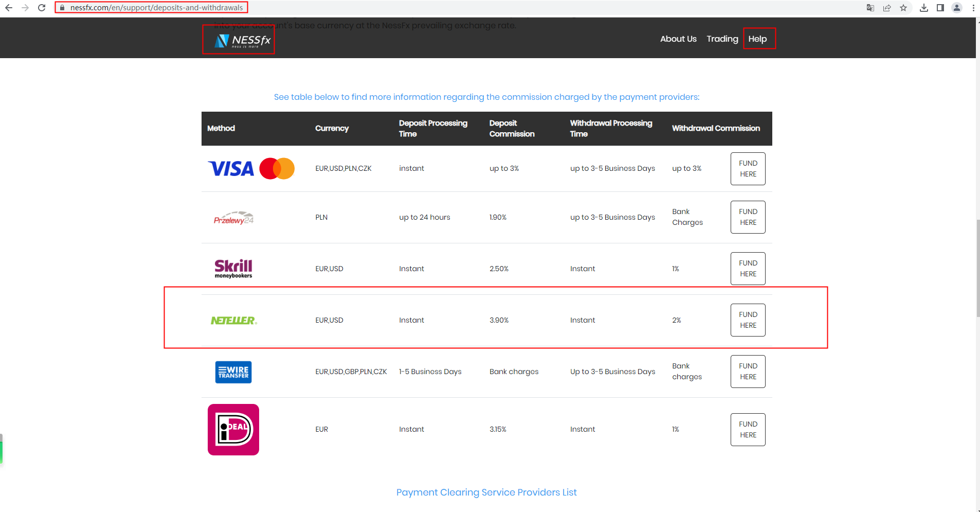Click FUND HERE in the Skrill row
980x512 pixels.
748,269
